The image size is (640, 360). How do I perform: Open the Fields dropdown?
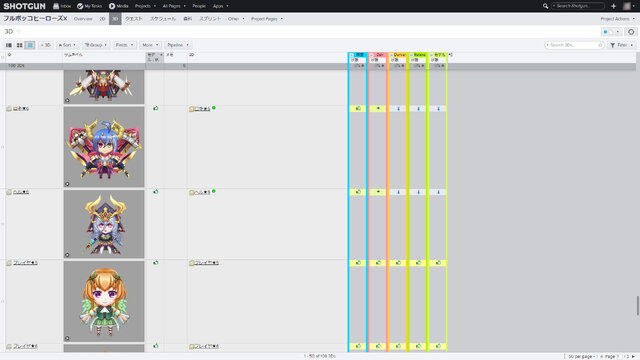tap(124, 45)
